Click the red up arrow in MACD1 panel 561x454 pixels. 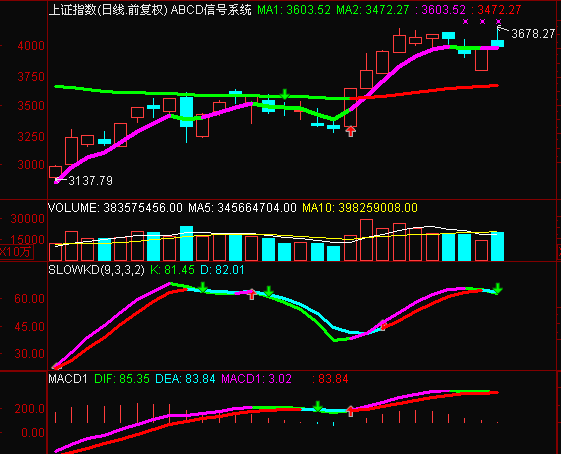tap(351, 411)
